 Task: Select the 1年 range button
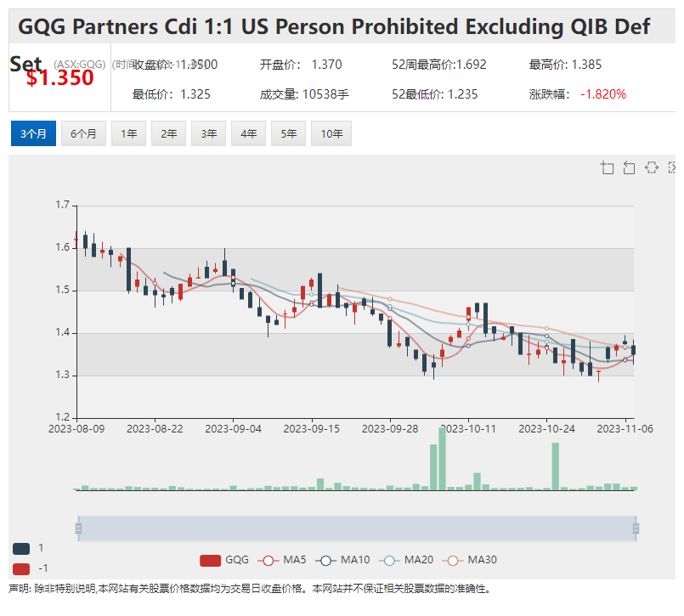(x=128, y=134)
